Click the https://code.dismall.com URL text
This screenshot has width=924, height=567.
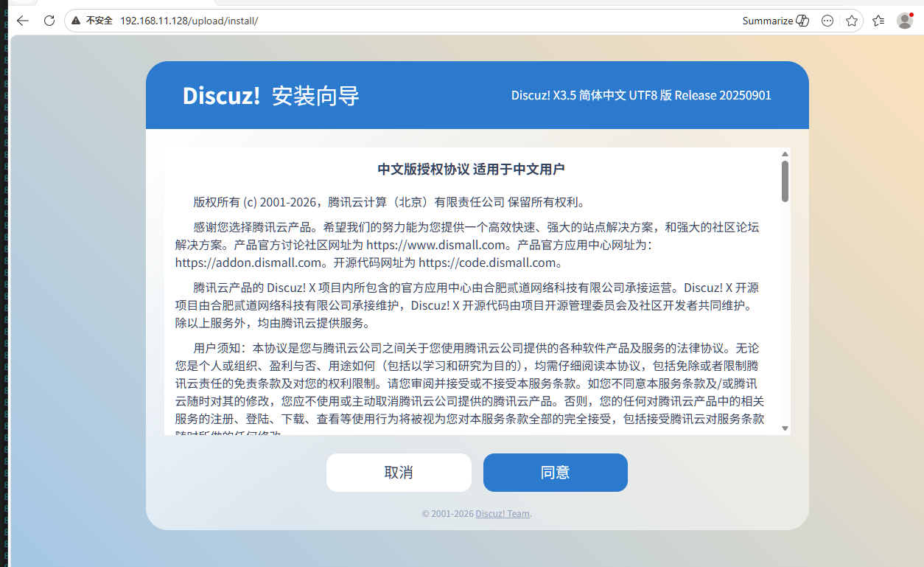[x=486, y=262]
